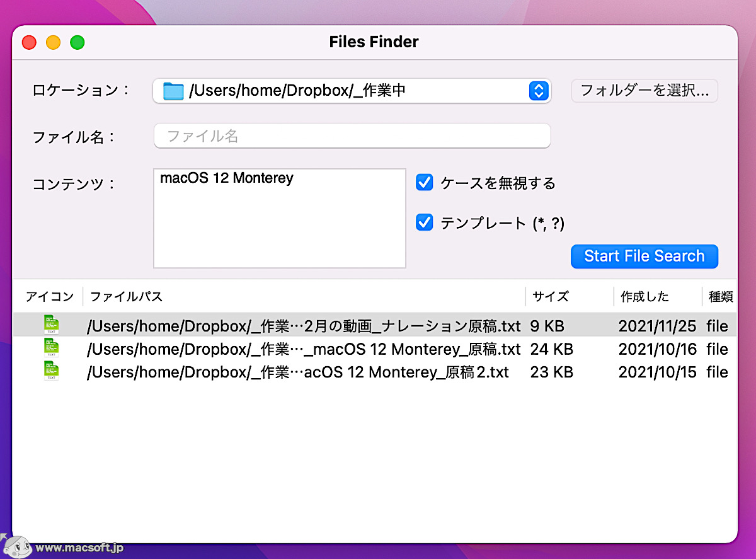The image size is (756, 559).
Task: Click the file icon next to macOS 12 Monterey_原稿.txt
Action: point(51,347)
